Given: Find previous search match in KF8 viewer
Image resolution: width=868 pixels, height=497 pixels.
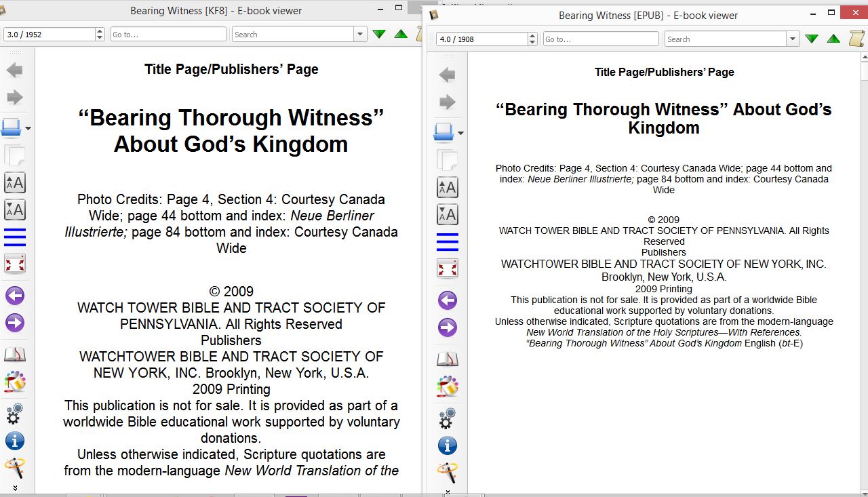Looking at the screenshot, I should click(401, 35).
